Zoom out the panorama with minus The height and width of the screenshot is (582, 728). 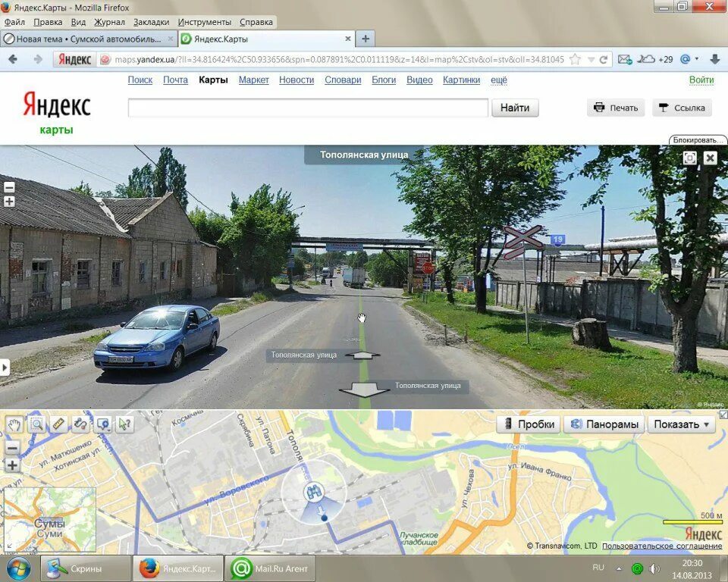(x=9, y=187)
